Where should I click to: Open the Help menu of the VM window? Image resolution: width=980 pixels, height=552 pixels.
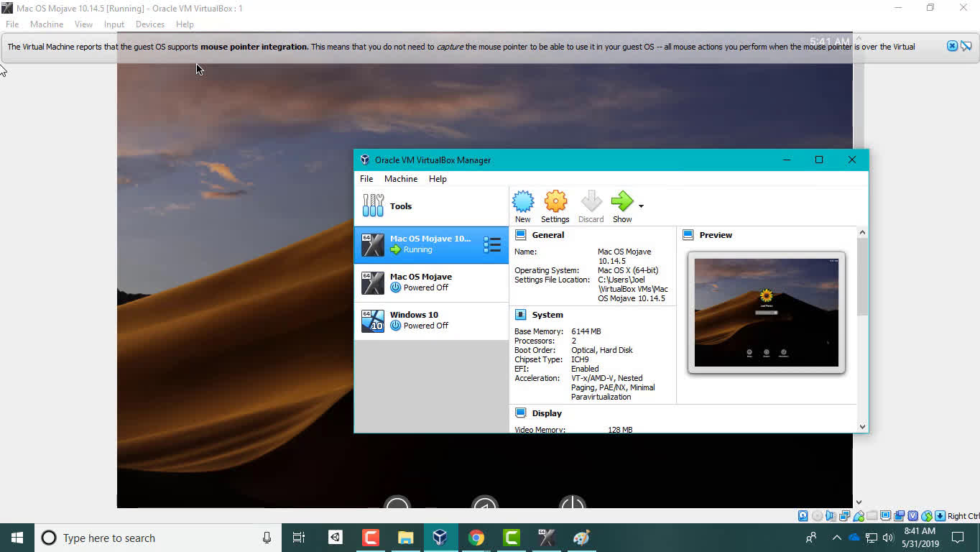185,24
